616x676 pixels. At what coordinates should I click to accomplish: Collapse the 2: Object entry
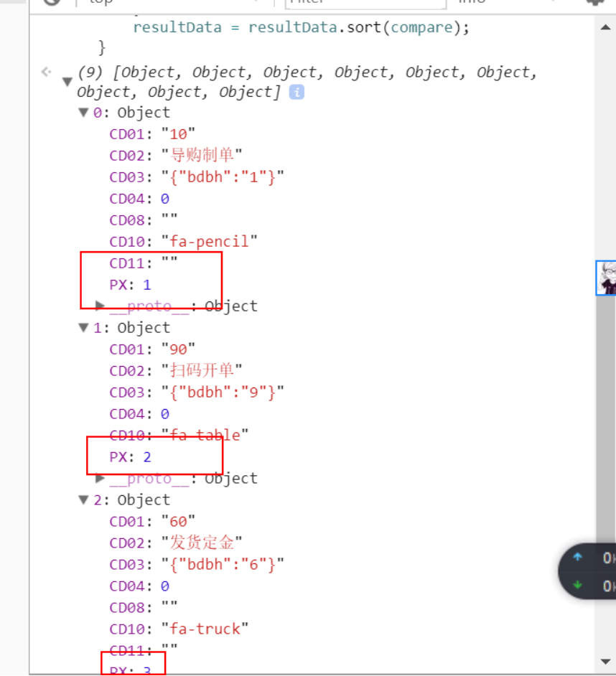coord(84,499)
